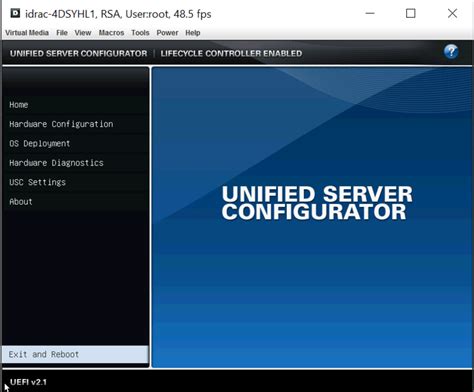The height and width of the screenshot is (392, 474).
Task: Launch Hardware Diagnostics
Action: click(x=75, y=163)
